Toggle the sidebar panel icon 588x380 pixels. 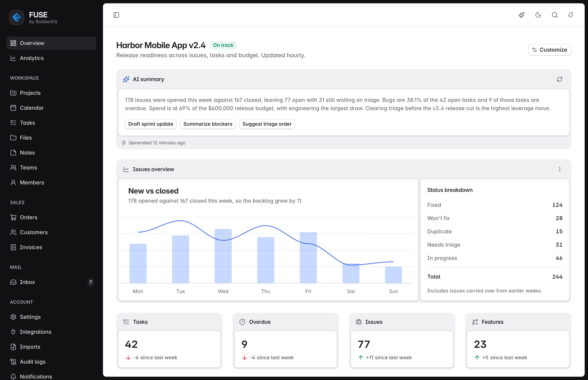[x=116, y=15]
